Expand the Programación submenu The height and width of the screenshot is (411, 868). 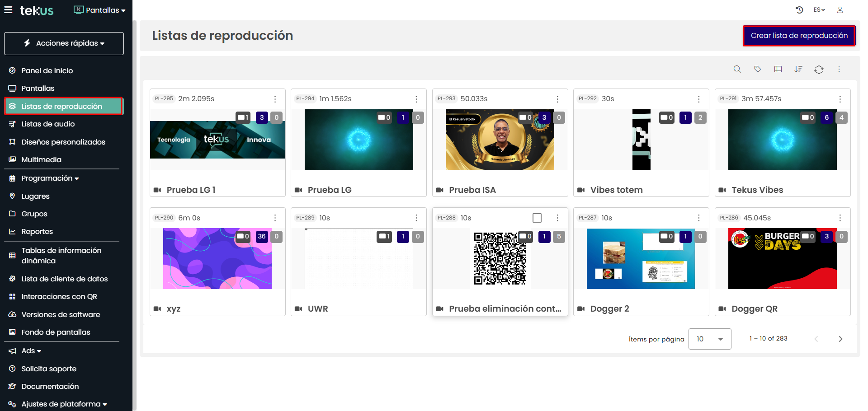50,178
